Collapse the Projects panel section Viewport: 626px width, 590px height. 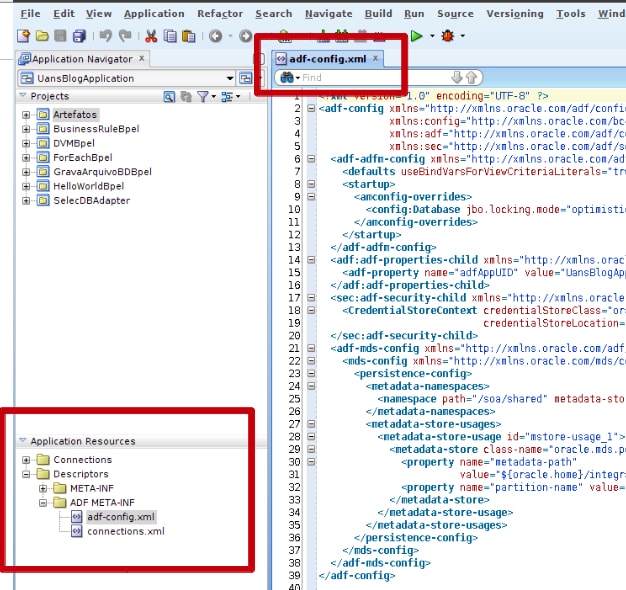[23, 96]
